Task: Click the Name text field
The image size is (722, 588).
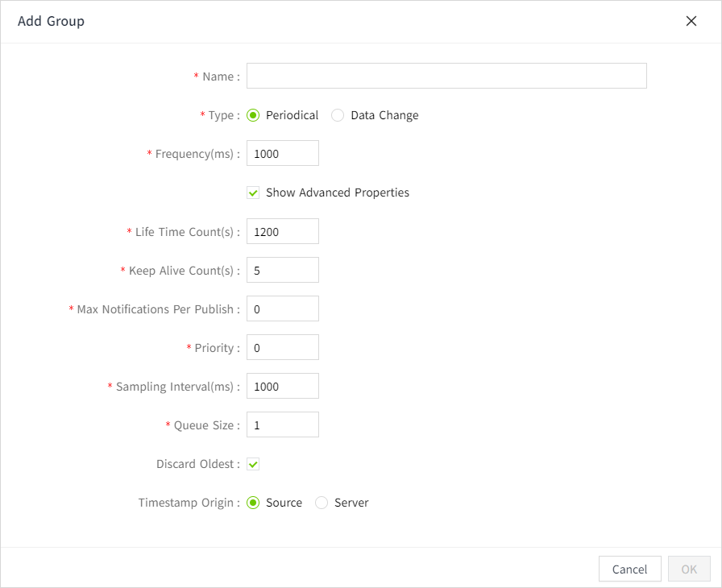Action: pos(446,76)
